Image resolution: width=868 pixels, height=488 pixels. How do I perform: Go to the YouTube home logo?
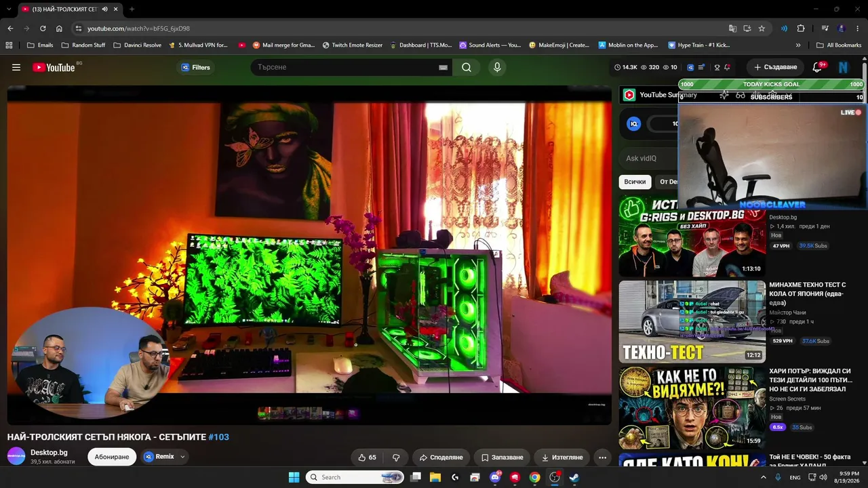54,67
